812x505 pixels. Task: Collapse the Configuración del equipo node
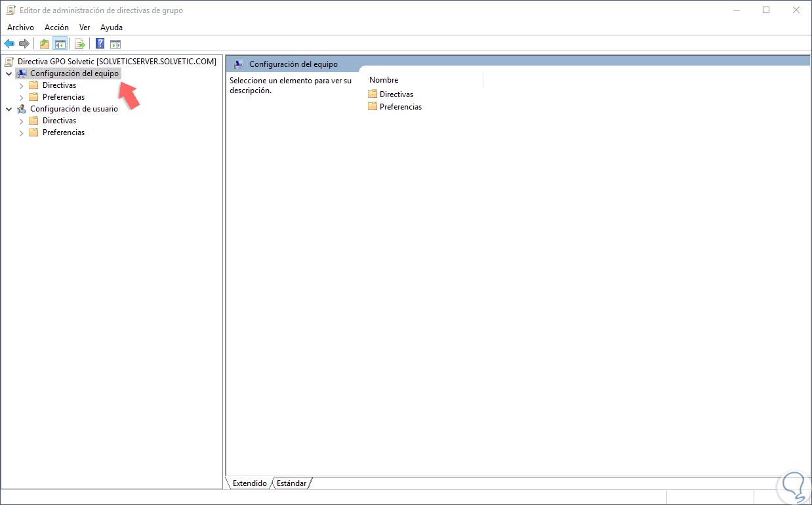point(9,74)
